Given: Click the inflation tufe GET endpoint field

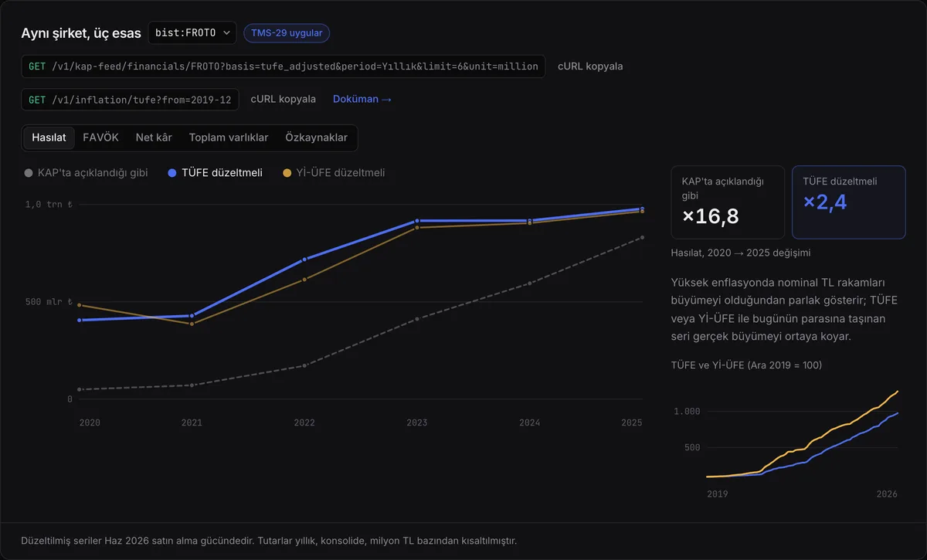Looking at the screenshot, I should click(130, 99).
